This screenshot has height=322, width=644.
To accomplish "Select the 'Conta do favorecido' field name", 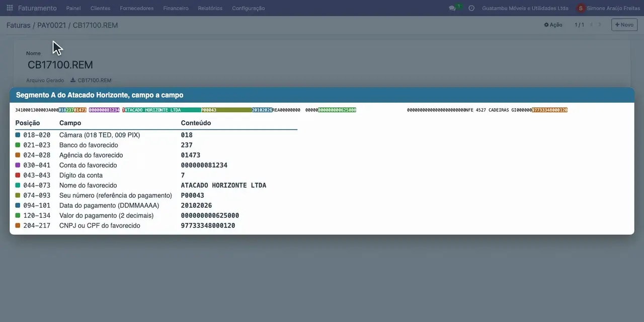I will pyautogui.click(x=88, y=165).
